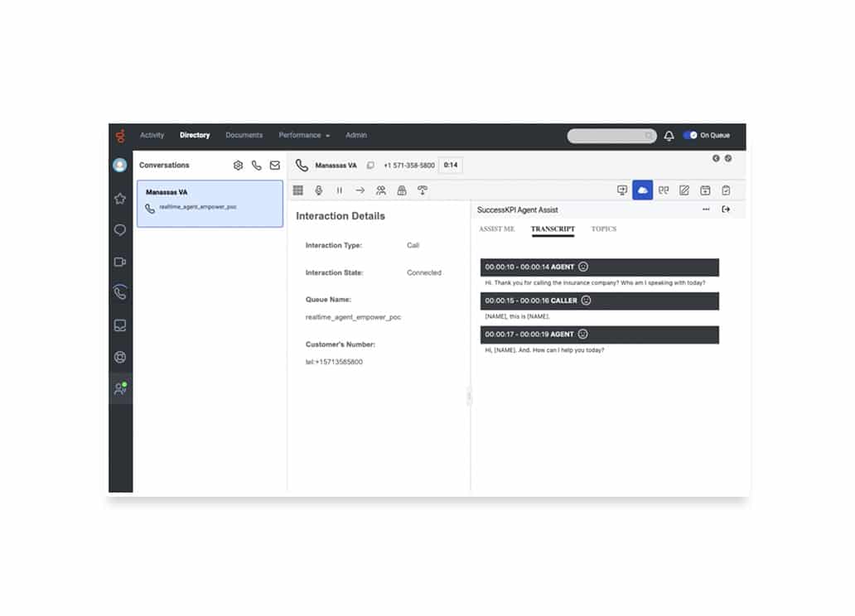
Task: Expand the Performance dropdown menu
Action: 304,136
